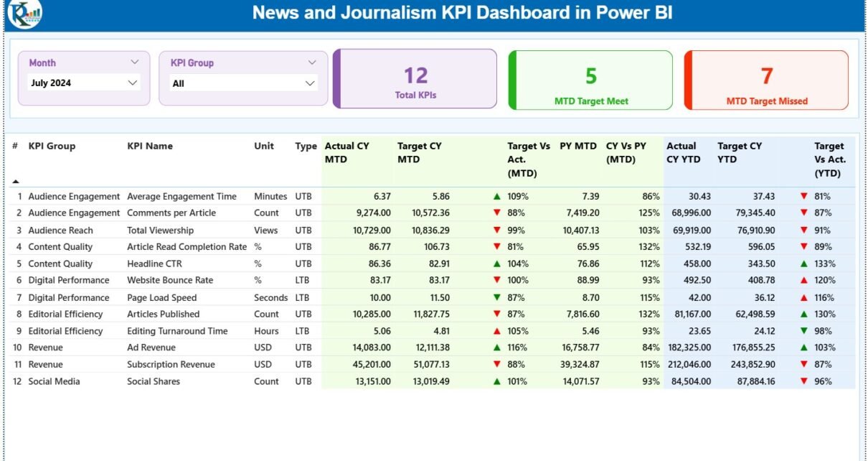Click green MTD up arrow for Average Engagement Time
This screenshot has height=461, width=868.
496,196
